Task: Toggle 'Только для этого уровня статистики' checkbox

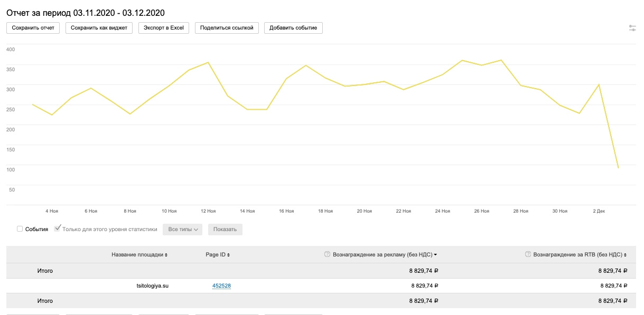Action: pos(58,228)
